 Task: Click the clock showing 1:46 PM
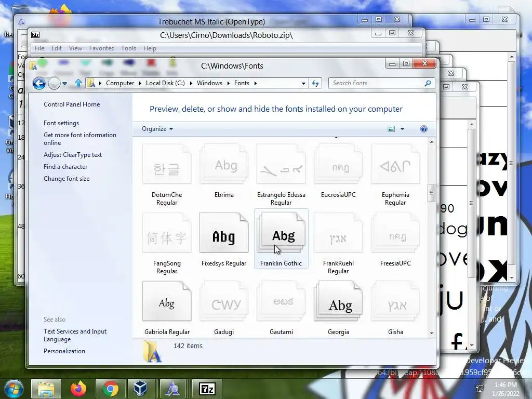[506, 385]
